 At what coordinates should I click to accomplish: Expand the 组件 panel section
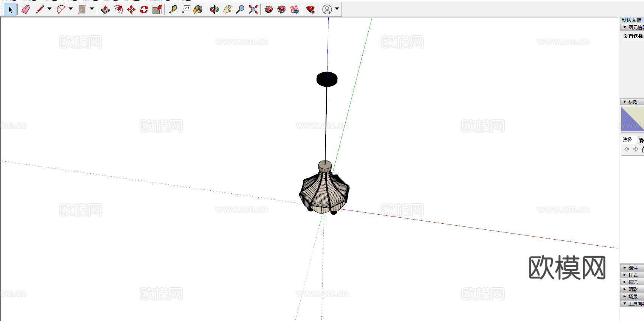632,268
